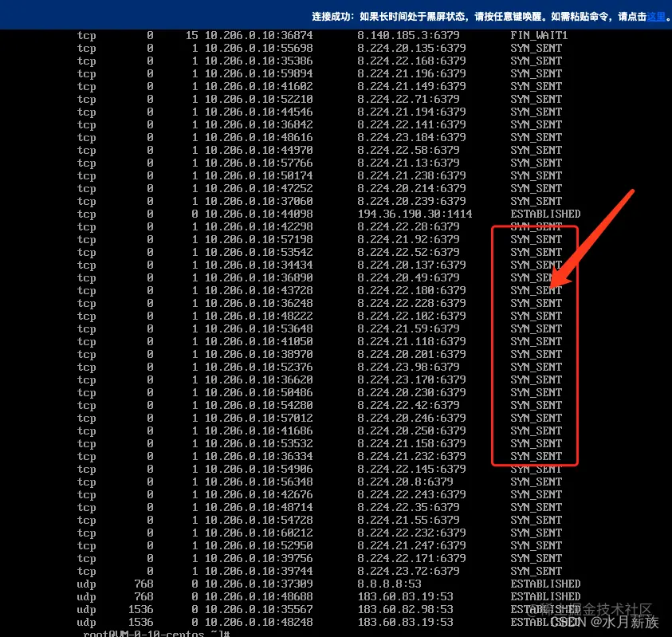Select local address 10.206.0.10:37309

259,584
